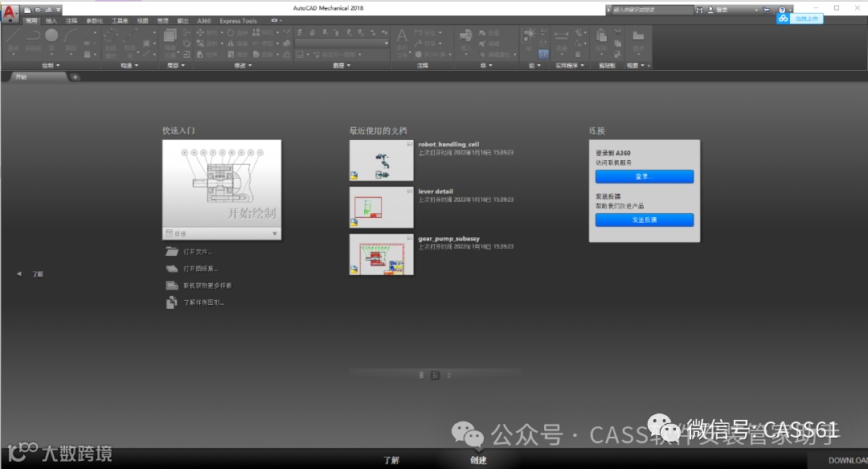Screen dimensions: 868x469
Task: Switch to the Express Tools ribbon tab
Action: pyautogui.click(x=238, y=20)
